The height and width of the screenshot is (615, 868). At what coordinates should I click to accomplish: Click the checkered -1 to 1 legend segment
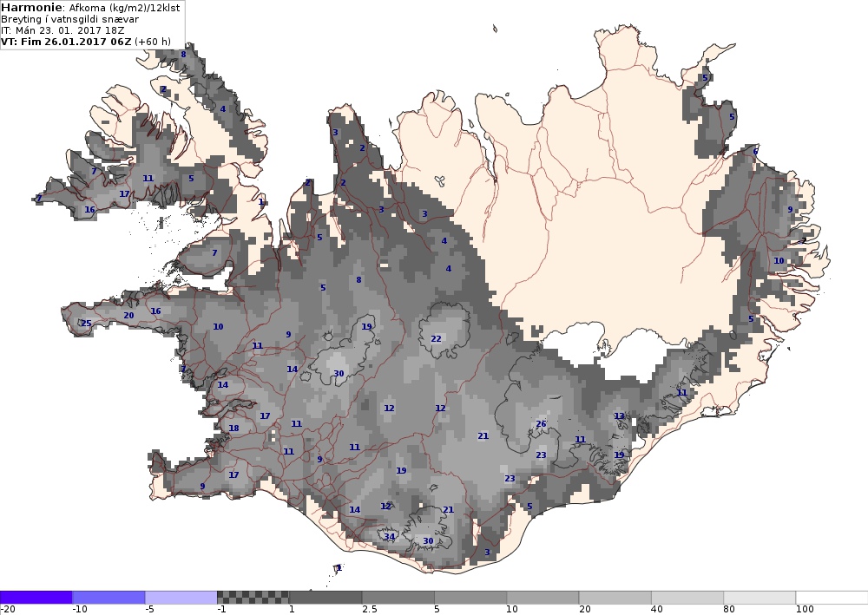tap(253, 598)
